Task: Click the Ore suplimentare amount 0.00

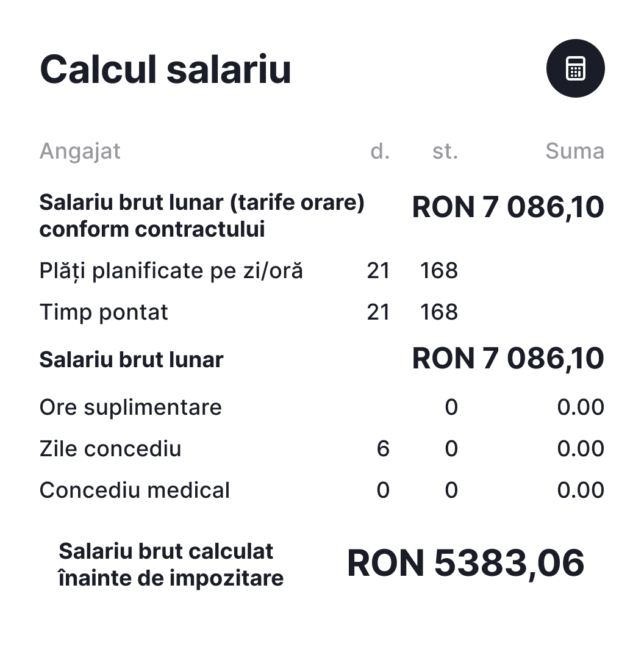Action: [580, 407]
